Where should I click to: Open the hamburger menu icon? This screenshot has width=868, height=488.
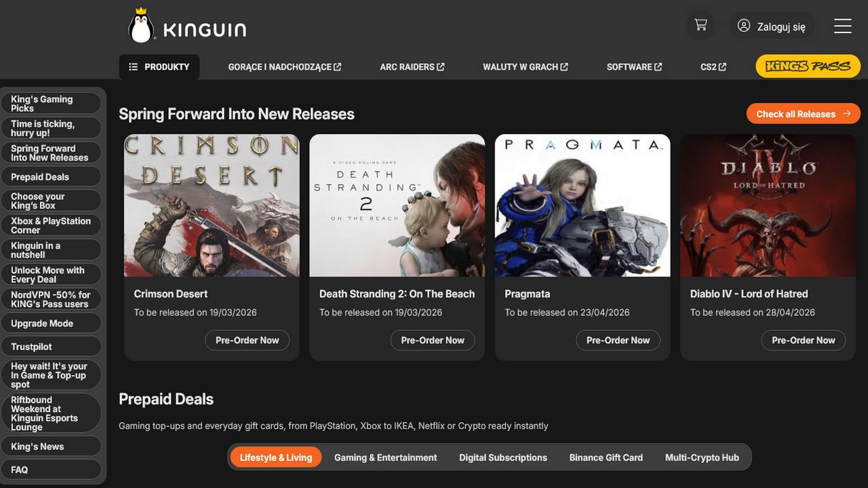coord(842,26)
